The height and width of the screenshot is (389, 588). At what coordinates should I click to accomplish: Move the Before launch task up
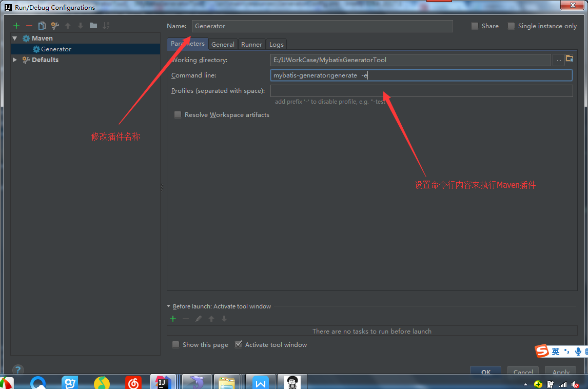pos(211,319)
